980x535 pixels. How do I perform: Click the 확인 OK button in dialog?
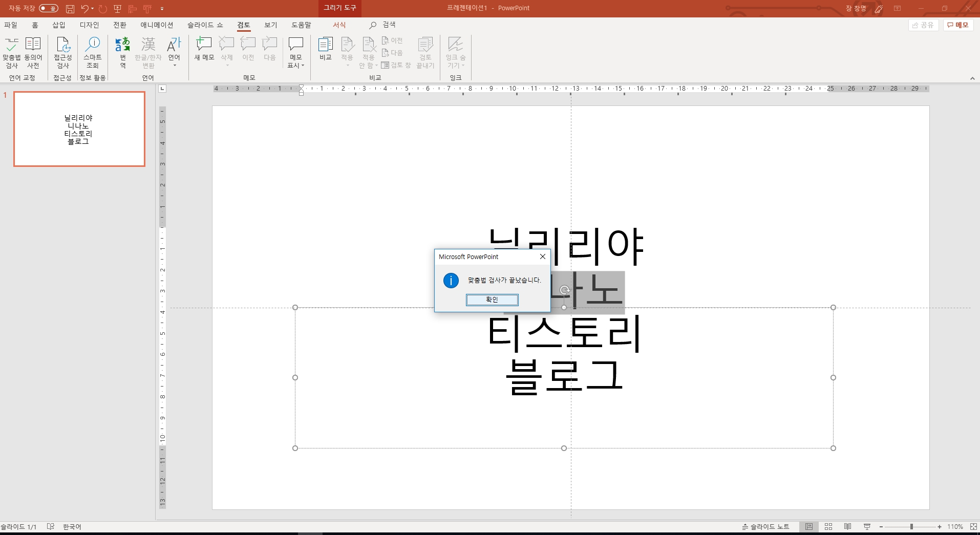(492, 299)
